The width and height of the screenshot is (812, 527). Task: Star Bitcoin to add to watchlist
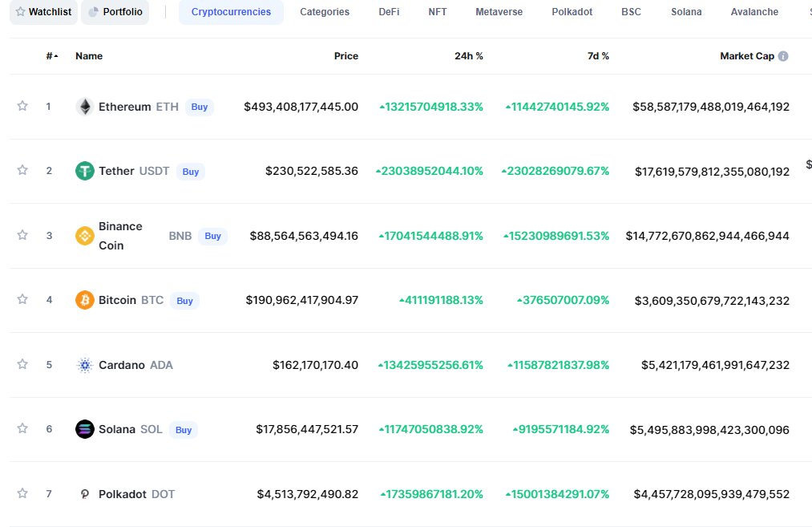click(x=22, y=299)
